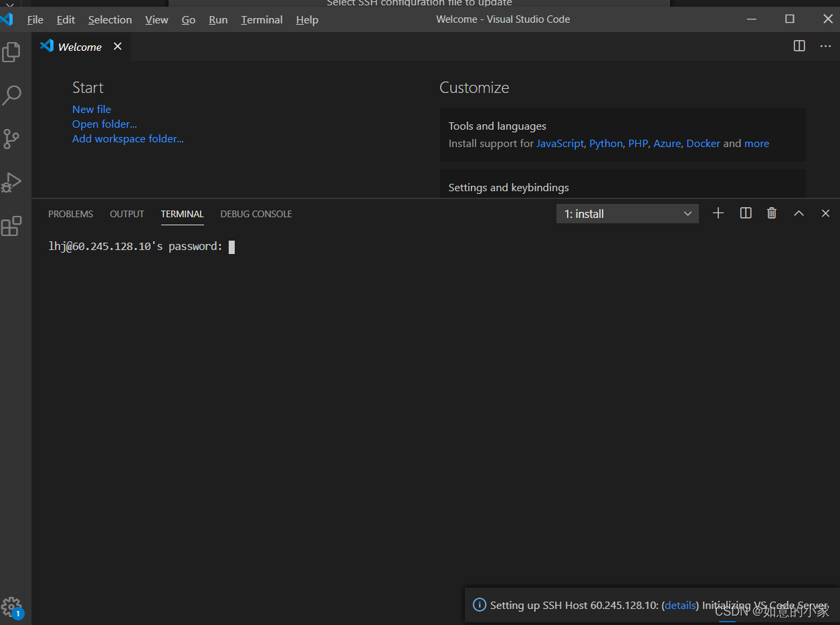Click the VS Code logo in title bar

[x=7, y=19]
